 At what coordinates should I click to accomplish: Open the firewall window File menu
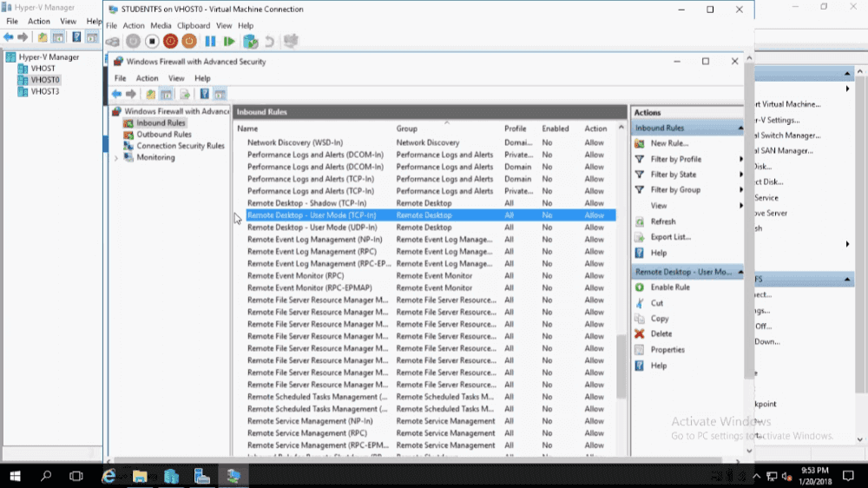point(120,78)
